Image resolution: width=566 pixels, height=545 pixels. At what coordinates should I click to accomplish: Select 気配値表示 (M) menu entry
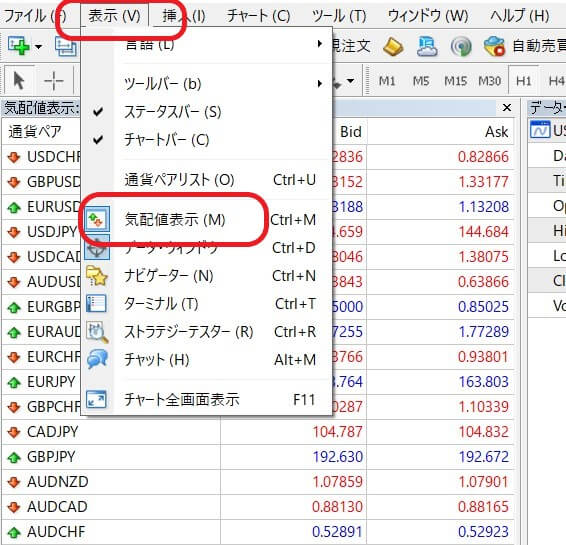point(206,219)
